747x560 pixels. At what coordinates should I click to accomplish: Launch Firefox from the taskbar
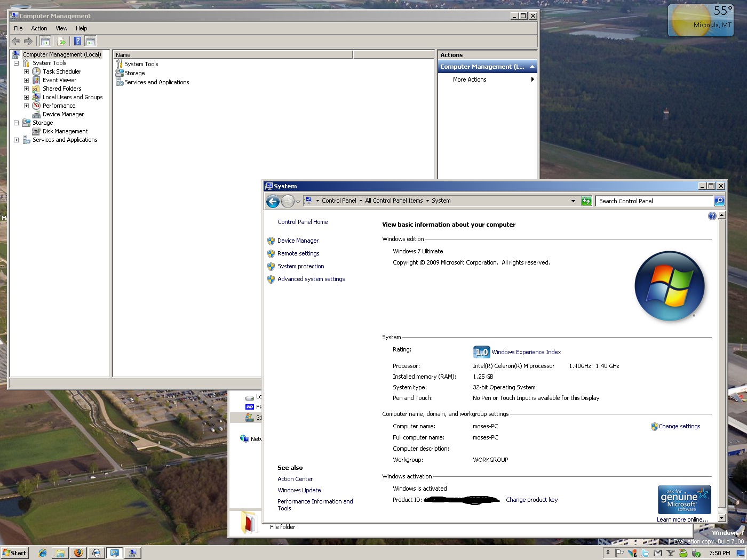coord(78,553)
